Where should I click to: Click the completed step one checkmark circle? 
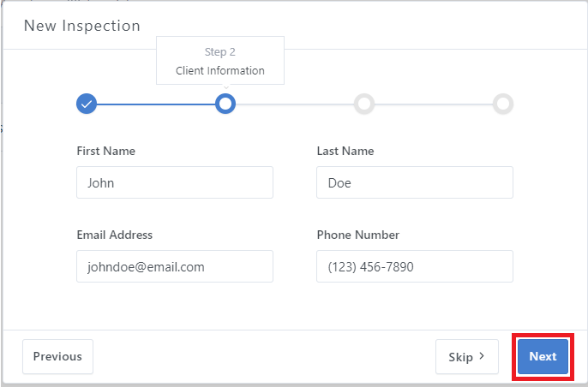86,104
